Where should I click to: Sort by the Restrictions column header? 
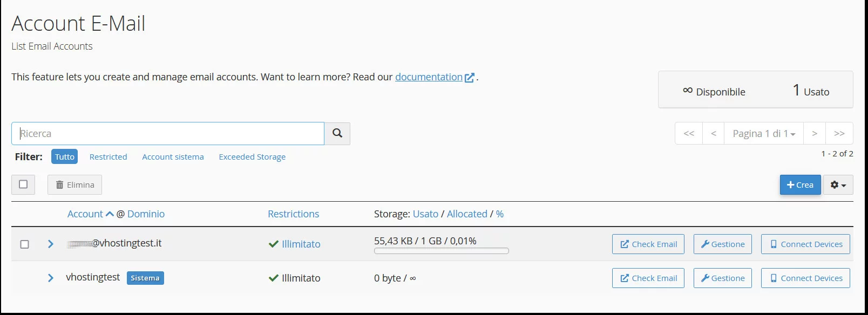[x=293, y=214]
